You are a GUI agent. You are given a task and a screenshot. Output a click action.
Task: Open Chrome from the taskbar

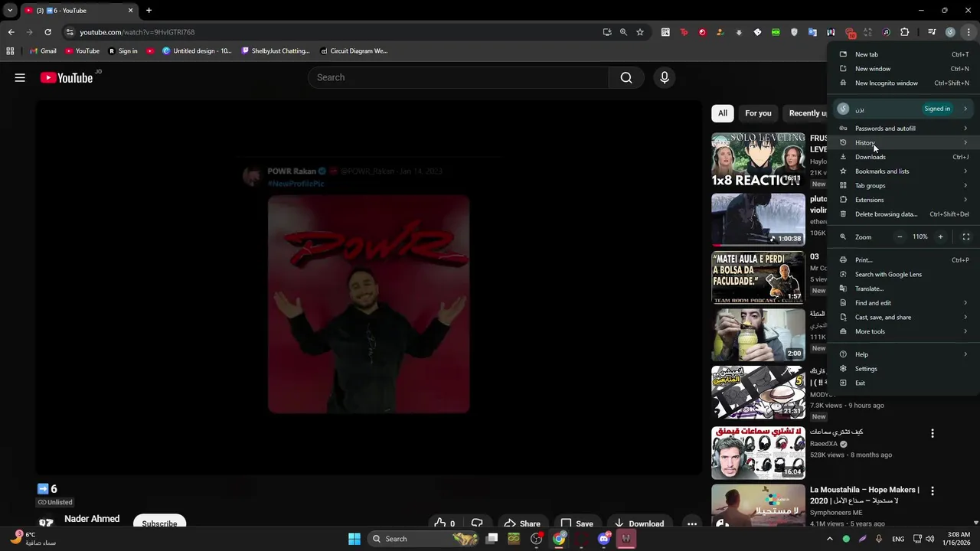(x=559, y=539)
